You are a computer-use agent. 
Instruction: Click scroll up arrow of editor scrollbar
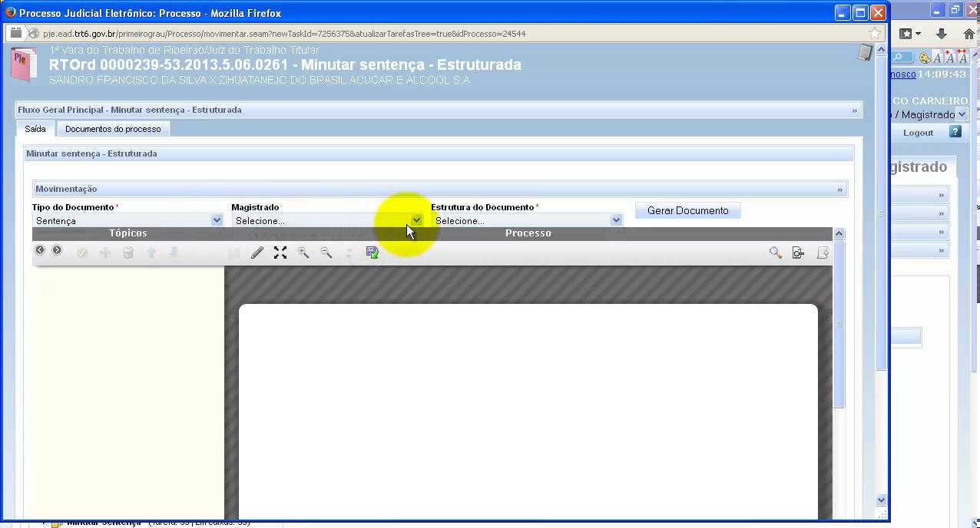[x=839, y=234]
